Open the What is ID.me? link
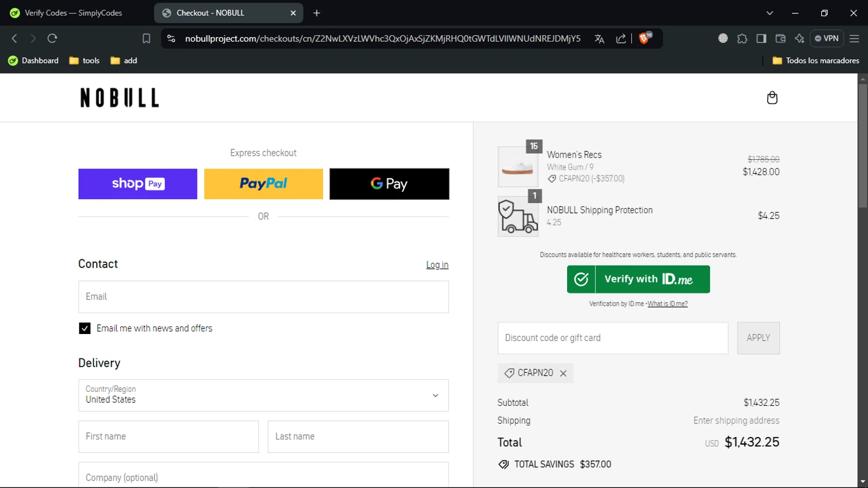The height and width of the screenshot is (488, 868). [667, 304]
